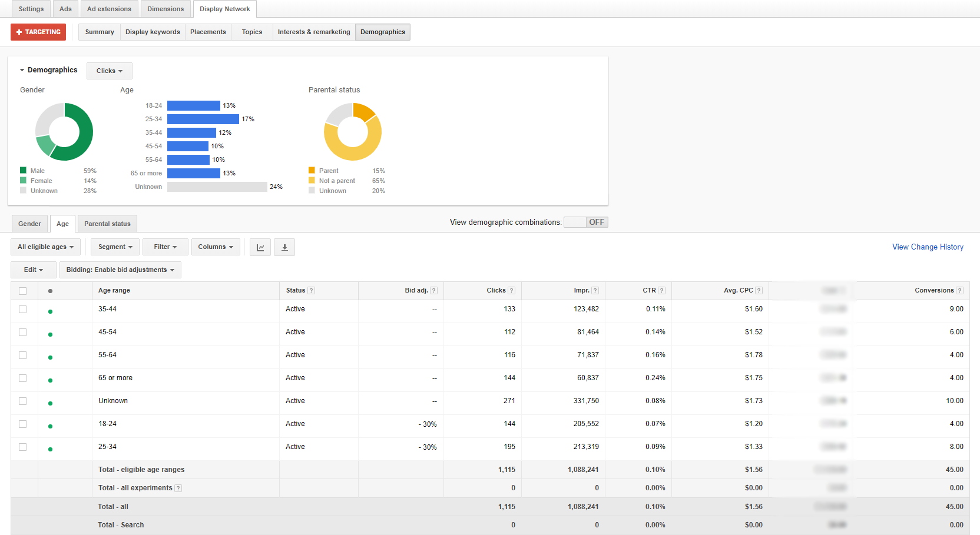Click the green status dot for 25-34
The height and width of the screenshot is (535, 980).
click(x=51, y=449)
